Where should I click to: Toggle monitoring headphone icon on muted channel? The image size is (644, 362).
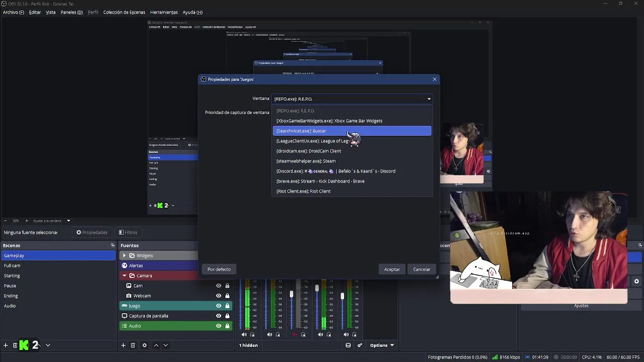[x=303, y=335]
